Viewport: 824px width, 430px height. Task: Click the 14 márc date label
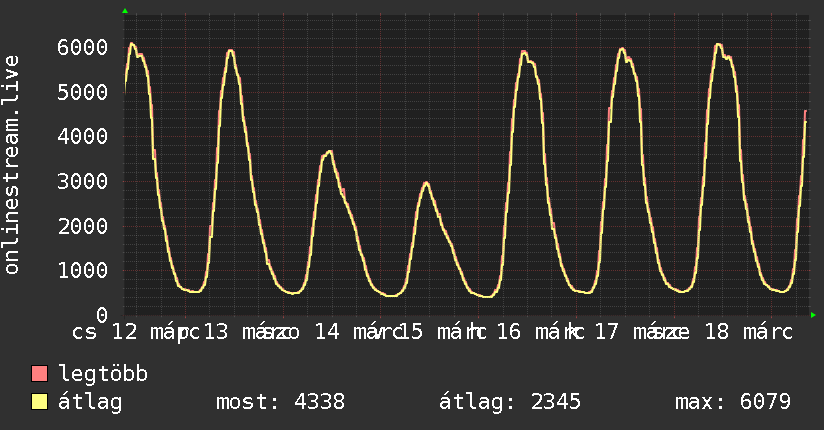tap(359, 332)
